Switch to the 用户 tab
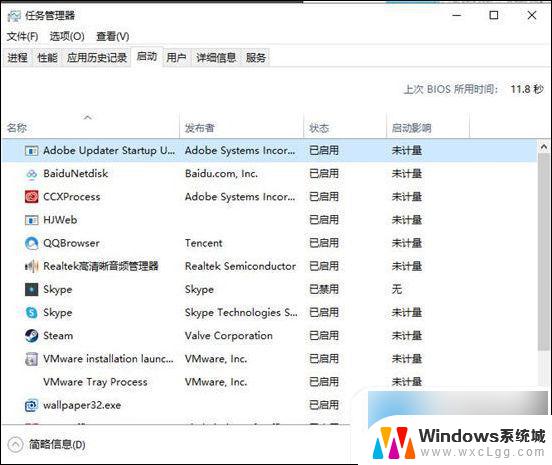This screenshot has width=552, height=465. tap(176, 57)
